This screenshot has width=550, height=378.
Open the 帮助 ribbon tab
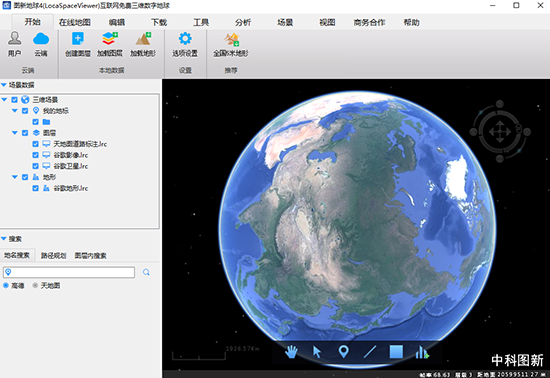[411, 22]
